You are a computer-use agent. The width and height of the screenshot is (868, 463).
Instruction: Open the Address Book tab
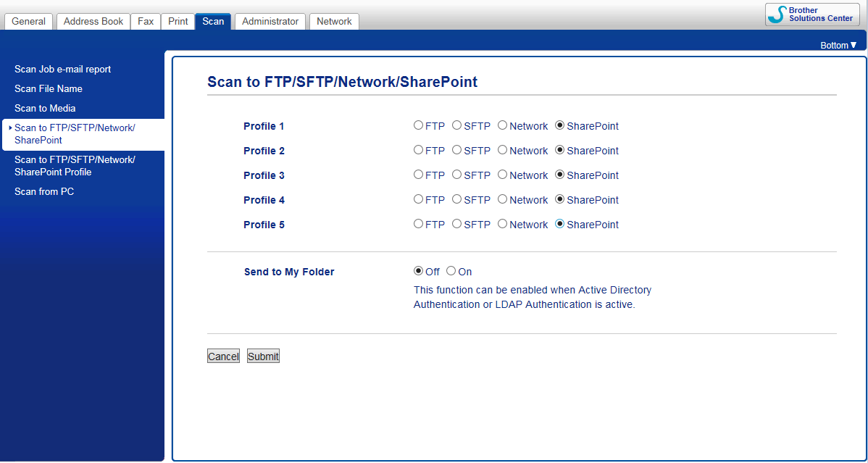coord(93,21)
